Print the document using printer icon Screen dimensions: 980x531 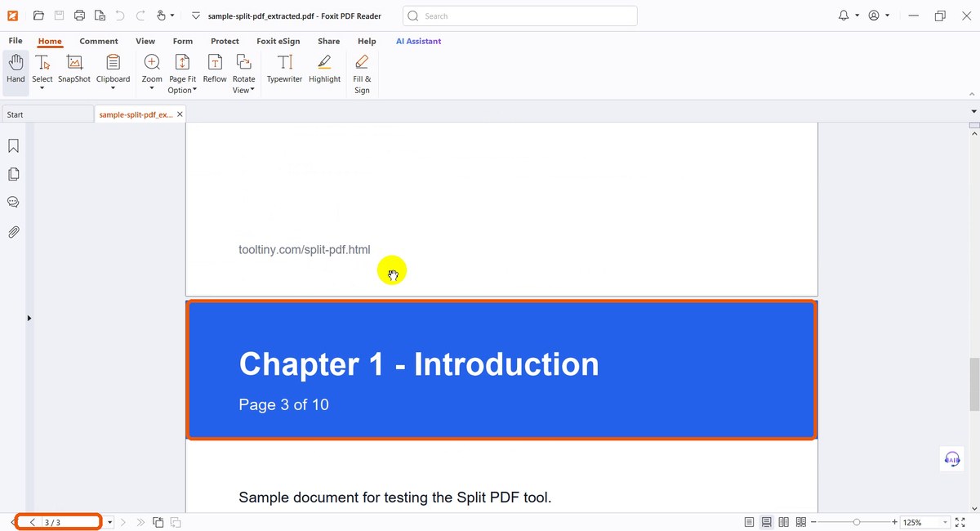tap(79, 16)
